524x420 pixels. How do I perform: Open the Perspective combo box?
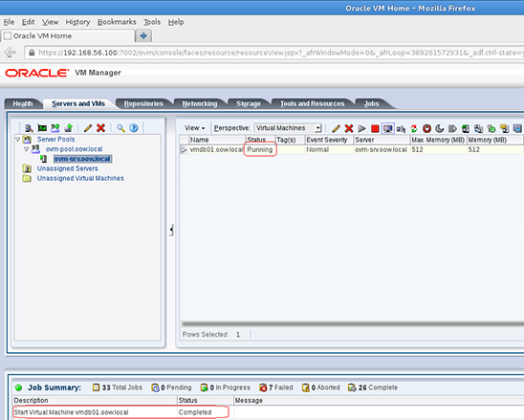[x=288, y=128]
